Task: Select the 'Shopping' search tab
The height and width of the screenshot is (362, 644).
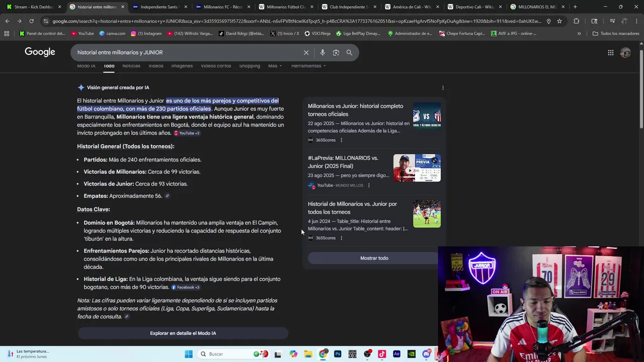Action: (x=250, y=66)
